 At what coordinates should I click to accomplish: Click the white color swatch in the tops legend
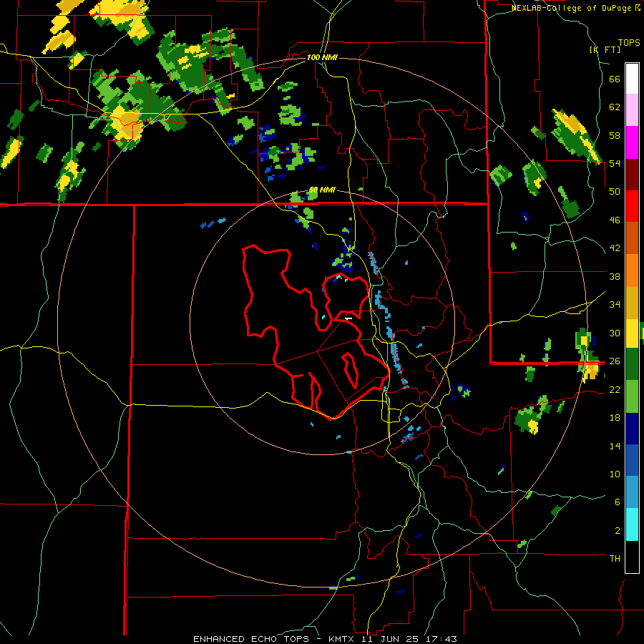click(x=632, y=79)
